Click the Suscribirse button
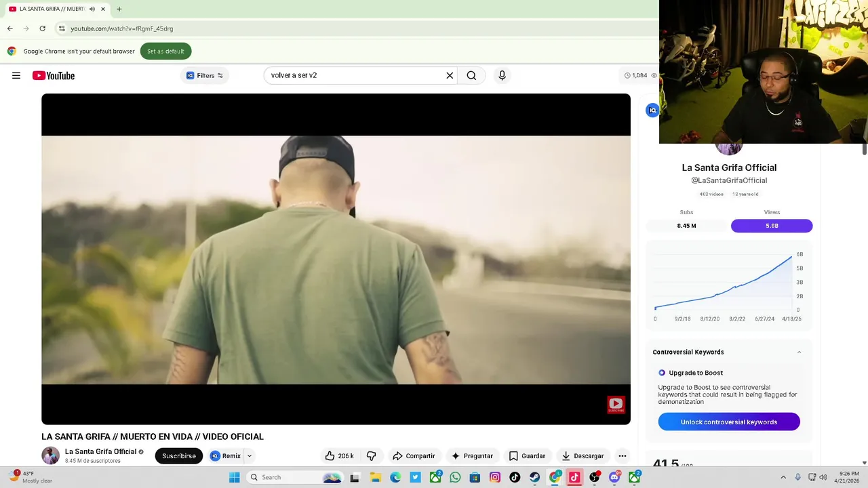This screenshot has width=868, height=488. click(179, 456)
